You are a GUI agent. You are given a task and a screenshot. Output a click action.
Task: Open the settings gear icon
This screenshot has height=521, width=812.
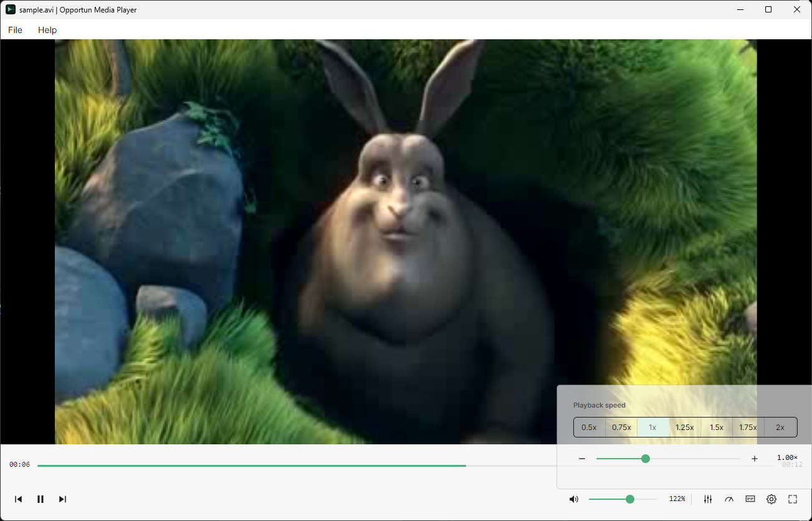(771, 499)
